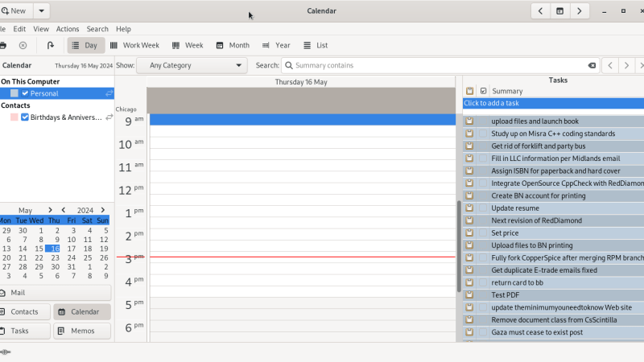The image size is (644, 362).
Task: Click Birthdays & Anniversaries color swatch
Action: point(14,117)
